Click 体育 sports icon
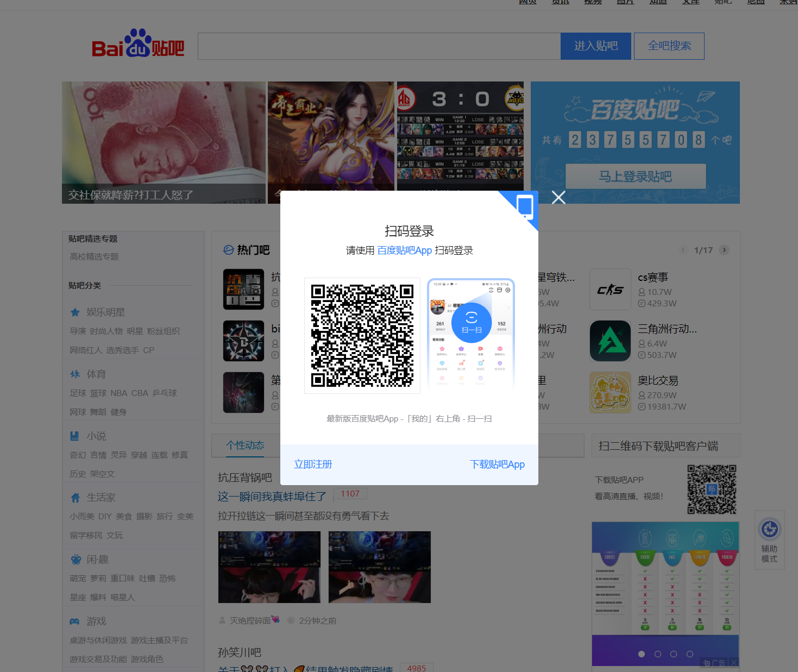This screenshot has height=672, width=798. click(x=75, y=374)
